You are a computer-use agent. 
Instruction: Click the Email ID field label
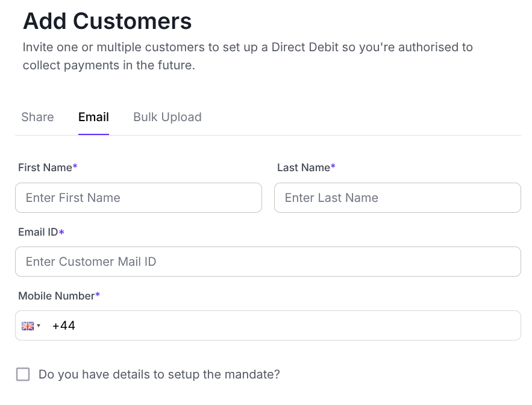(x=38, y=232)
